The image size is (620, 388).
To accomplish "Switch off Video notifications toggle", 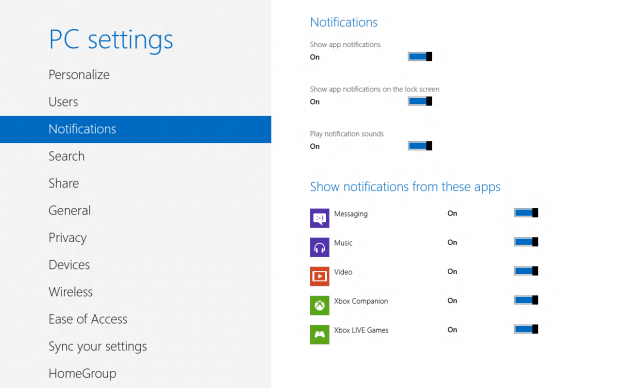I will click(x=526, y=271).
